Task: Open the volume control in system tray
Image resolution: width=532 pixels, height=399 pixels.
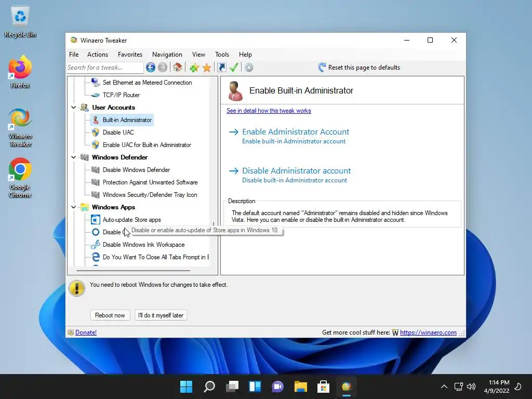Action: coord(471,387)
